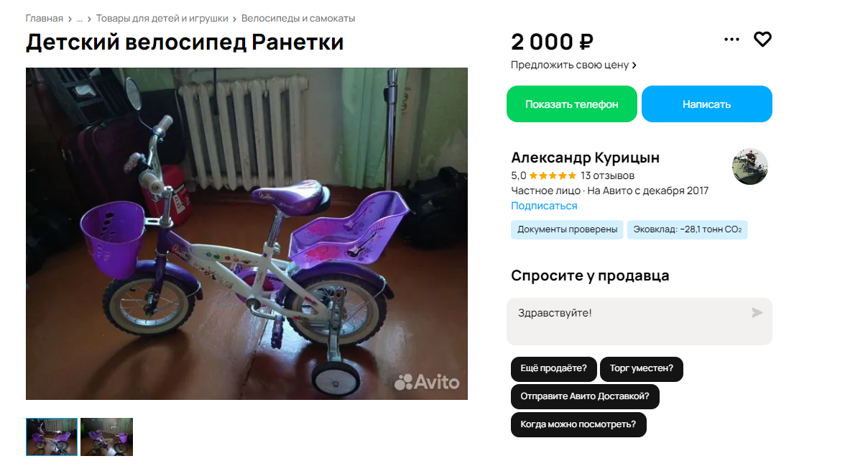Expand collapsed breadcrumb ellipsis
The width and height of the screenshot is (868, 474).
[x=79, y=19]
